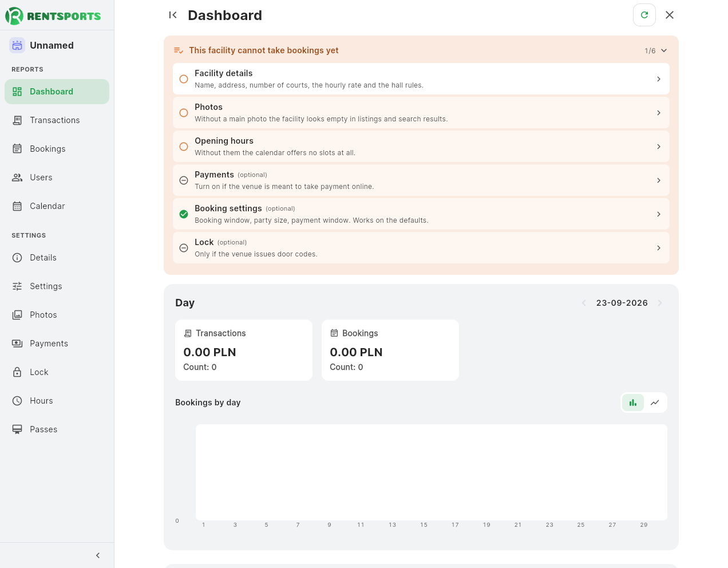Click the Payments icon in sidebar
Screen dimensions: 728x568
point(17,344)
